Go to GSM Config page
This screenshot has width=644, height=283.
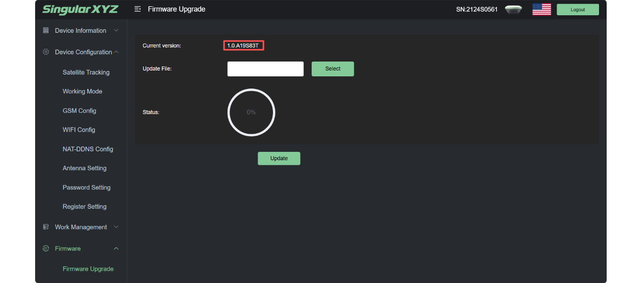coord(79,111)
